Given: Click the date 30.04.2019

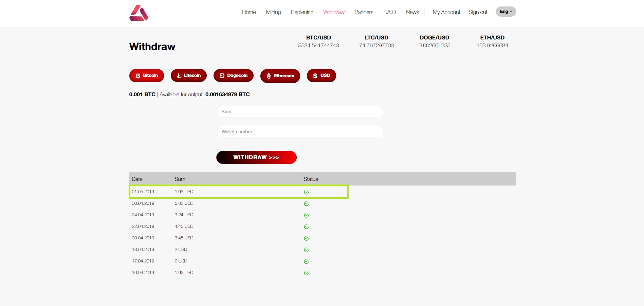Looking at the screenshot, I should click(x=143, y=203).
